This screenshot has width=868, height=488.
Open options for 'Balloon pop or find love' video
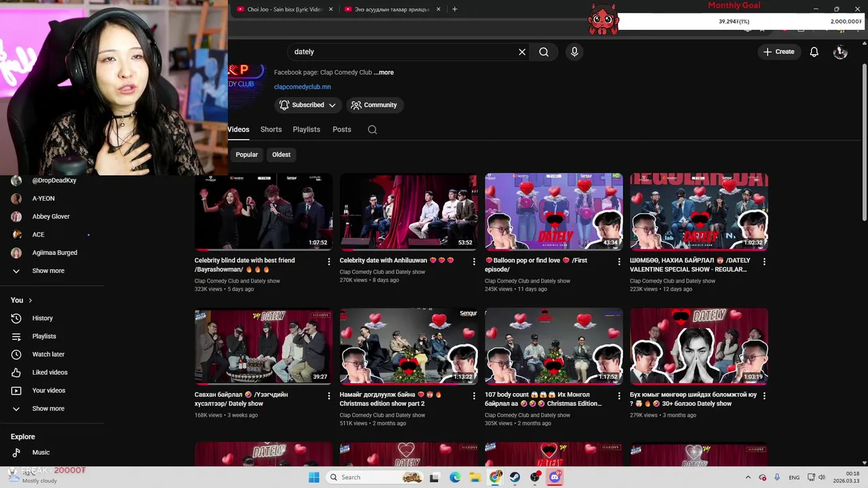point(619,262)
